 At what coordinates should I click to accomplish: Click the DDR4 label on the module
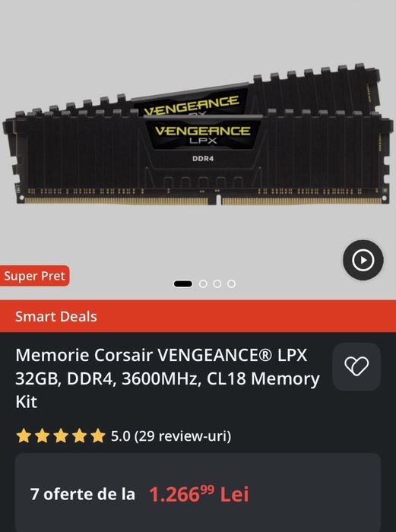tap(203, 158)
